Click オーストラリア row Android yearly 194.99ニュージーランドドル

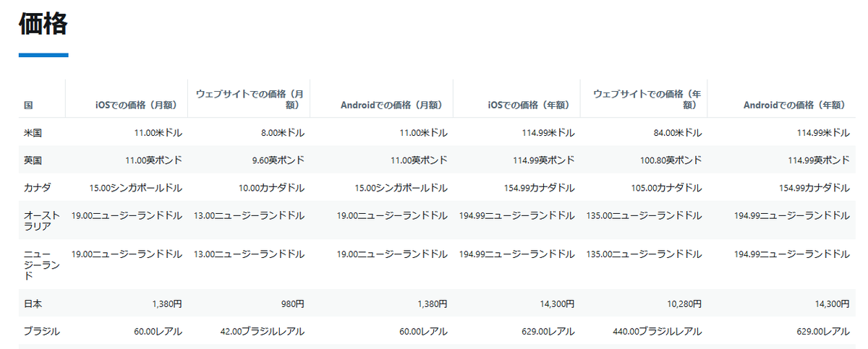[792, 215]
